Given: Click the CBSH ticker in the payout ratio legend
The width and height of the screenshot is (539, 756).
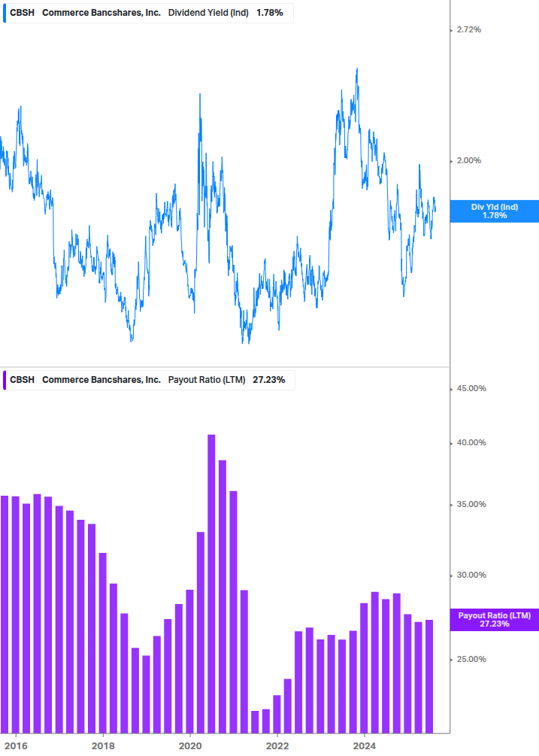Looking at the screenshot, I should coord(22,380).
